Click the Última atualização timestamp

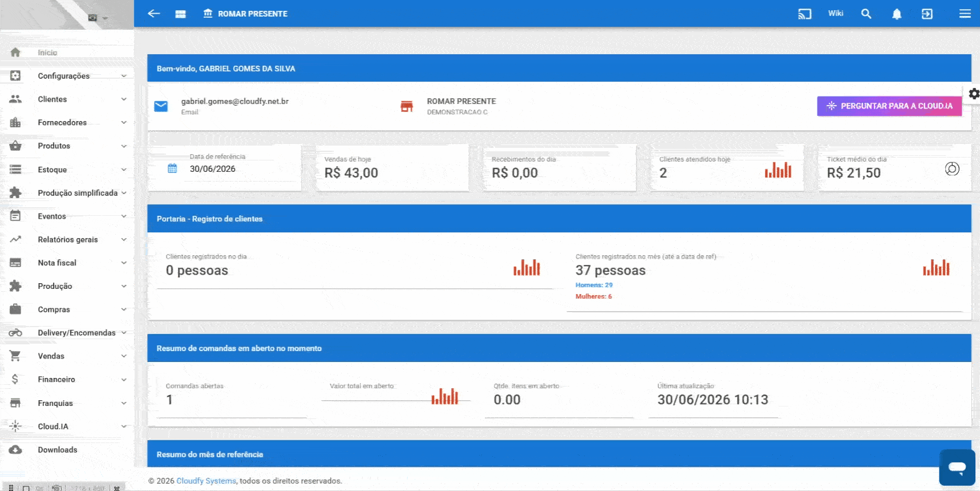point(713,400)
